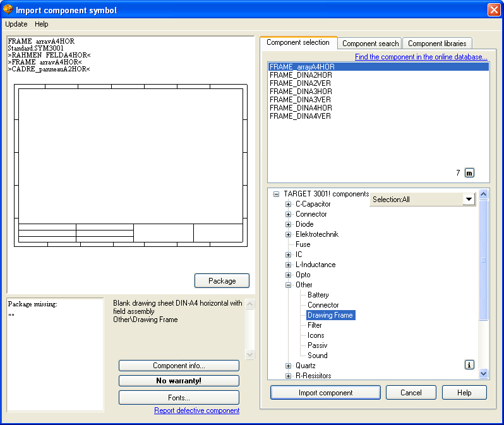Open the Help menu in menu bar

(42, 24)
